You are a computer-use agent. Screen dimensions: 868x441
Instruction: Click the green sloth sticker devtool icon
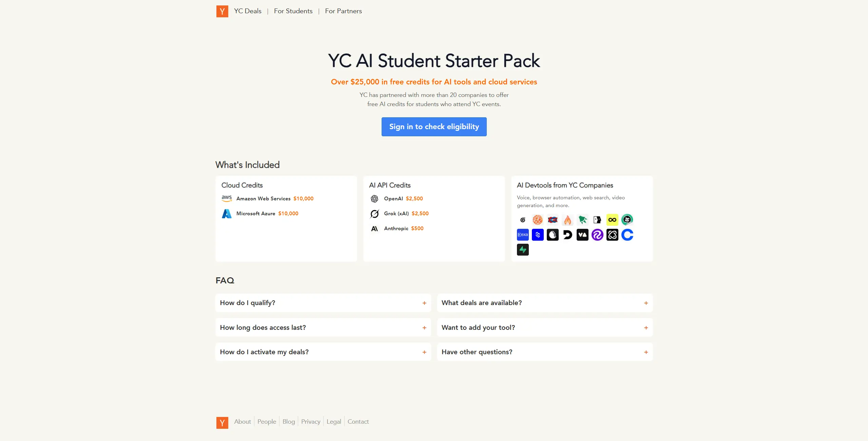(x=627, y=220)
